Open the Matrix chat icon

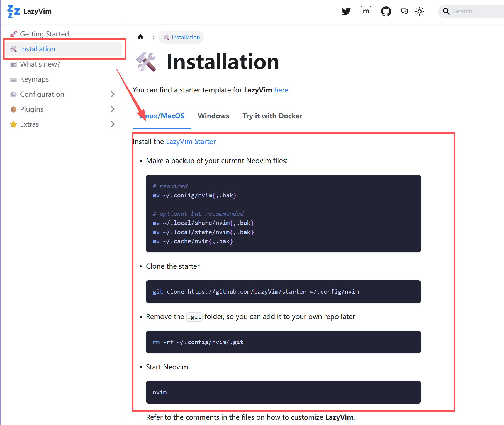[366, 11]
